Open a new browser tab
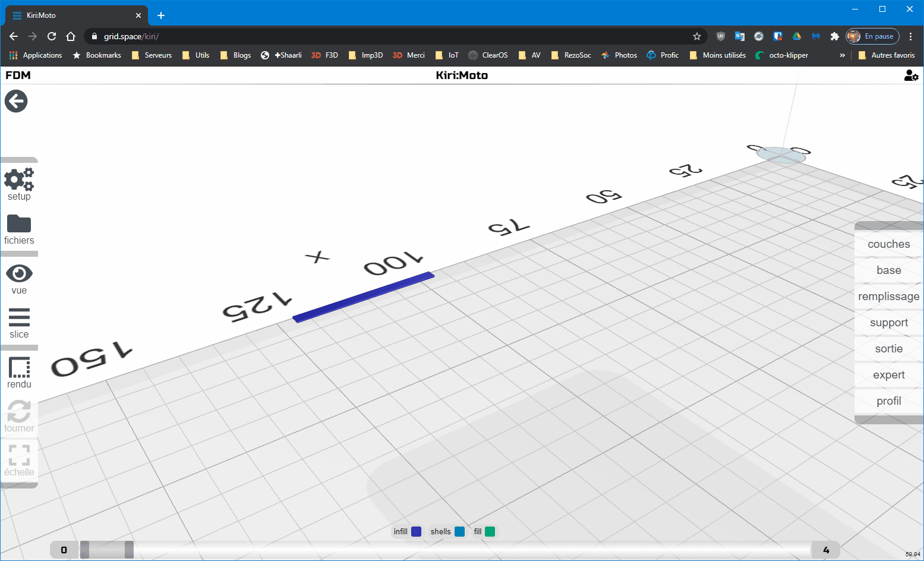The height and width of the screenshot is (561, 924). click(160, 15)
